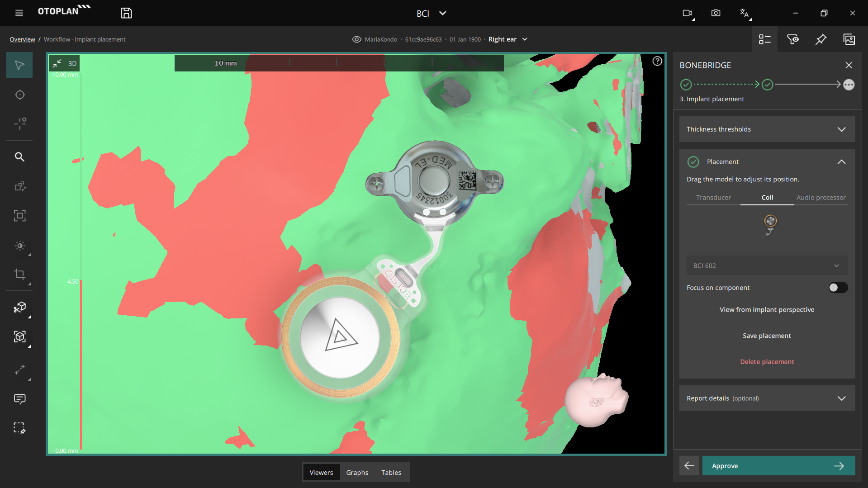Viewport: 868px width, 488px height.
Task: Click the head orientation model thumbnail
Action: [x=596, y=400]
